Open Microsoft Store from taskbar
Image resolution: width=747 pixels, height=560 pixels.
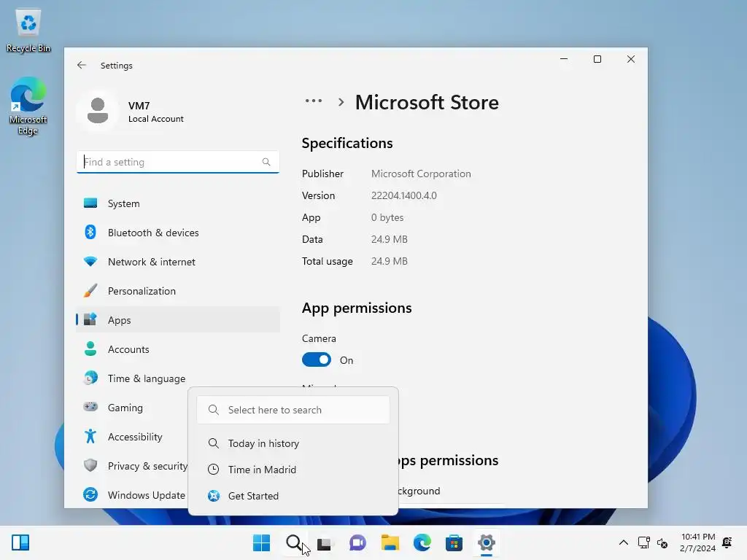click(454, 542)
